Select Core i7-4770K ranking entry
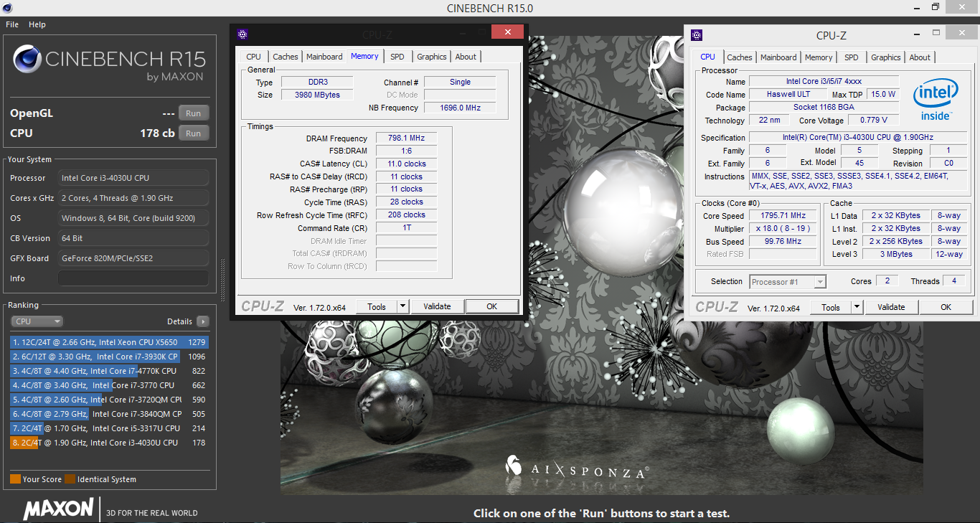Screen dimensions: 980x523 [109, 371]
